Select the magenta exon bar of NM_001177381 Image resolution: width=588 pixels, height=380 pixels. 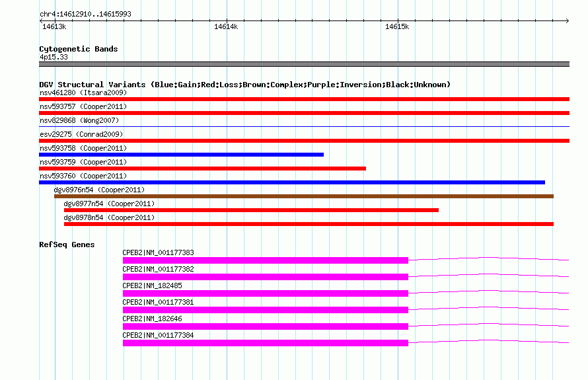[x=266, y=310]
